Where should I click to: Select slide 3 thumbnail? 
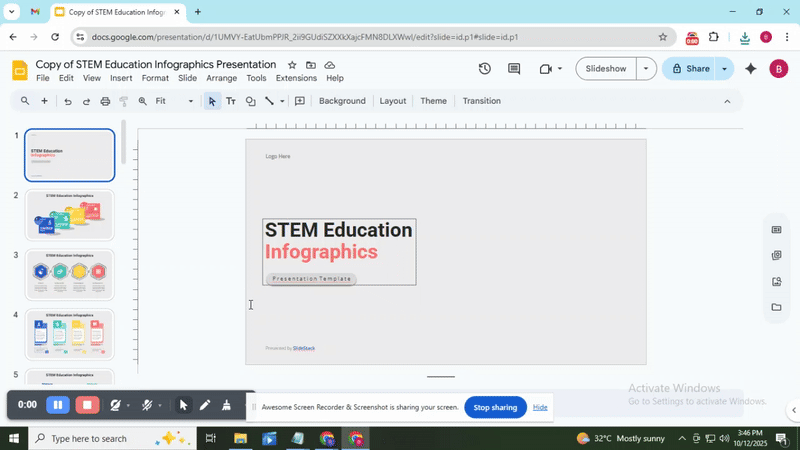click(x=70, y=274)
